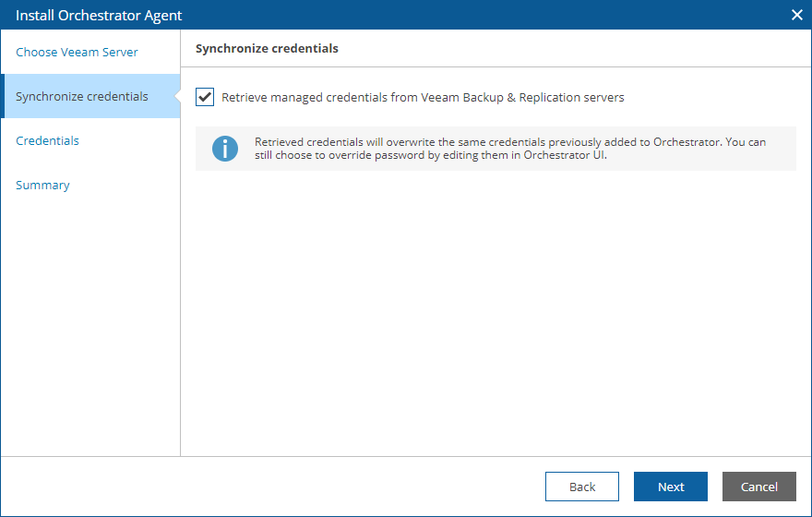The height and width of the screenshot is (517, 812).
Task: Cancel the agent installation wizard
Action: click(758, 487)
